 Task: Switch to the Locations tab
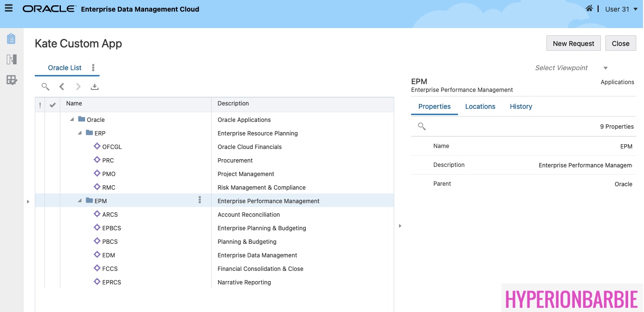[480, 106]
